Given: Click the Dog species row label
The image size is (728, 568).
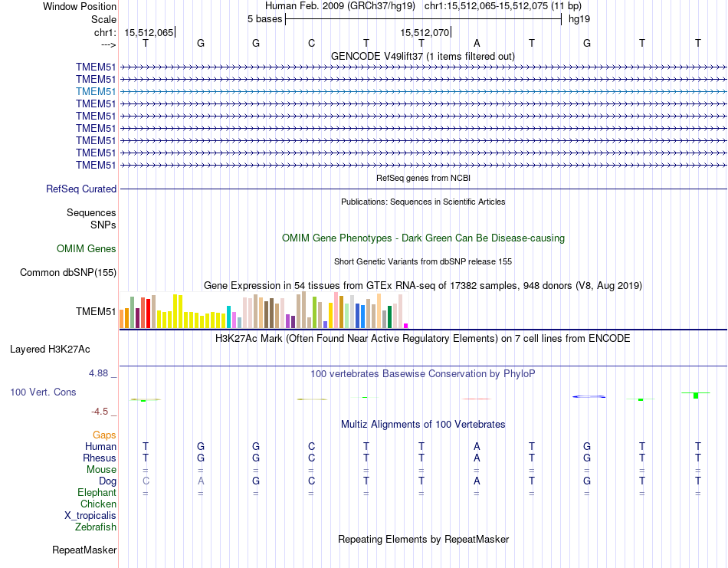Looking at the screenshot, I should pos(107,481).
